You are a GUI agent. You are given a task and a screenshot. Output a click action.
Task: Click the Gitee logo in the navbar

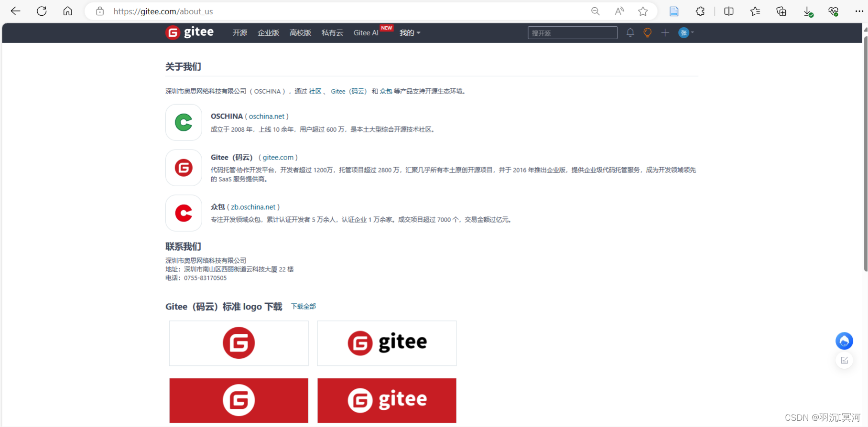tap(190, 32)
